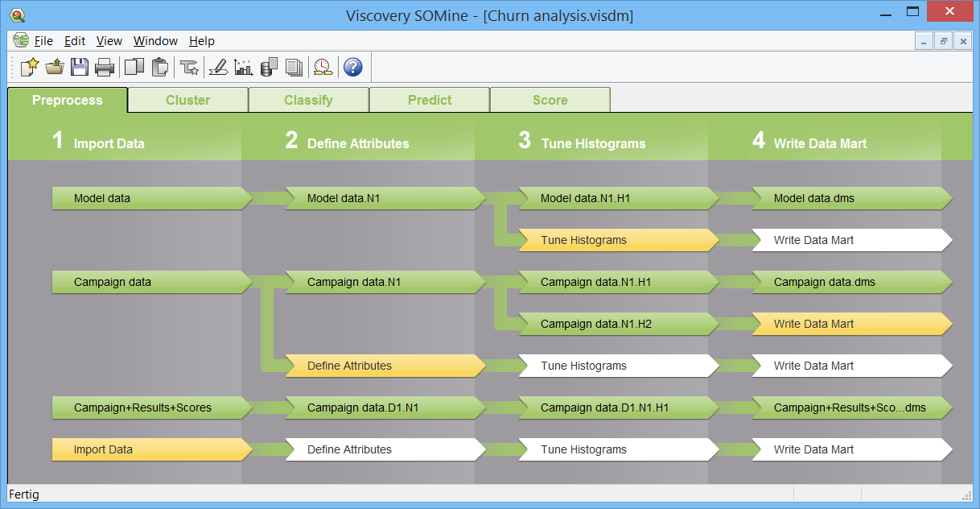Click the document icon left of File menu

21,40
